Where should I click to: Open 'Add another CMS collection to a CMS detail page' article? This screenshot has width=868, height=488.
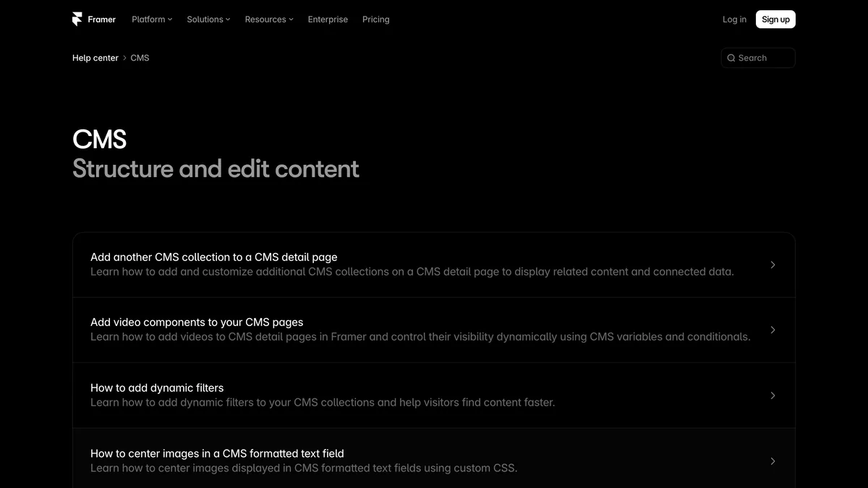point(434,265)
